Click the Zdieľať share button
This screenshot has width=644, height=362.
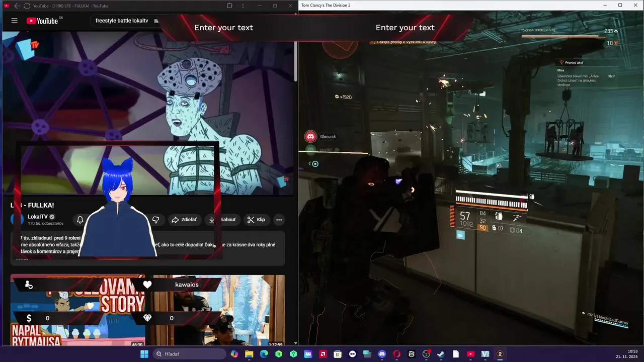[185, 220]
